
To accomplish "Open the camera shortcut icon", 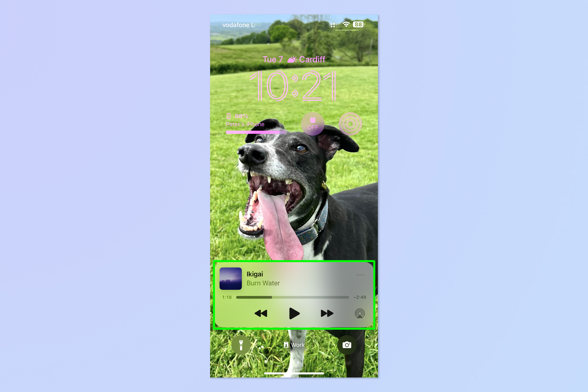I will click(x=348, y=345).
